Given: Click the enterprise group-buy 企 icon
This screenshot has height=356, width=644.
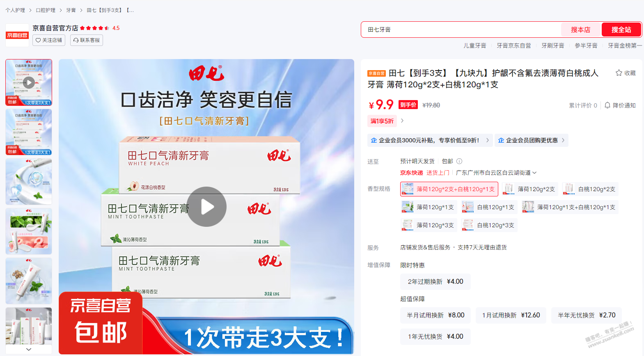Looking at the screenshot, I should 501,140.
